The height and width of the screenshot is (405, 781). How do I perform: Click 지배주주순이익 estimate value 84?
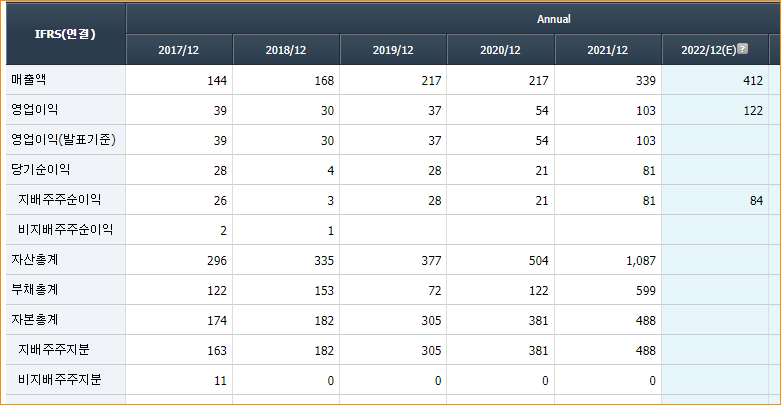(x=756, y=201)
